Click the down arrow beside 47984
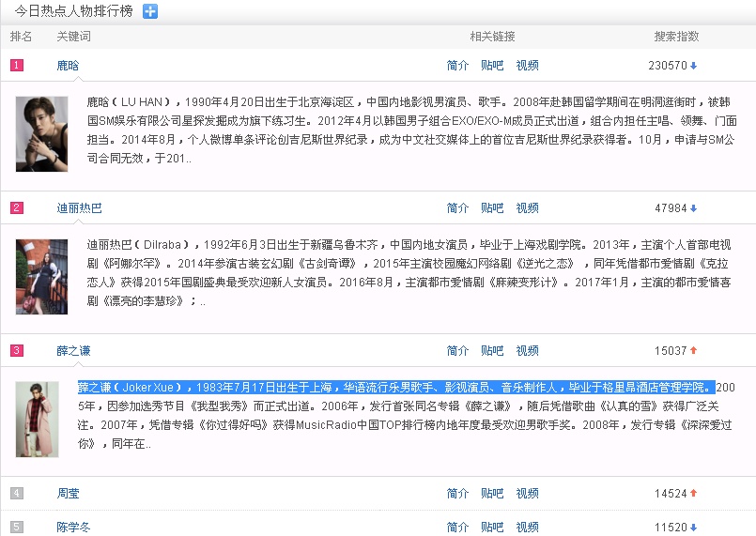The width and height of the screenshot is (756, 536). pyautogui.click(x=693, y=208)
